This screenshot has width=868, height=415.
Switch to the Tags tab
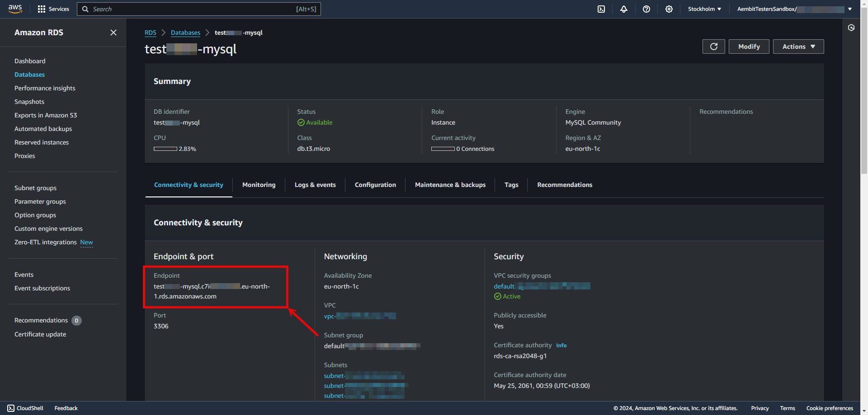pos(511,185)
